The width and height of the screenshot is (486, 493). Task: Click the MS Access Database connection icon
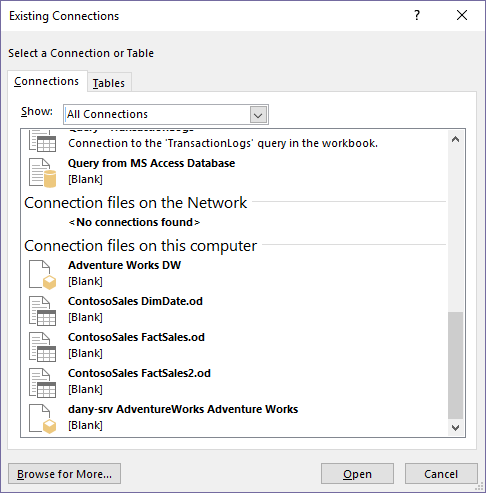[x=42, y=173]
